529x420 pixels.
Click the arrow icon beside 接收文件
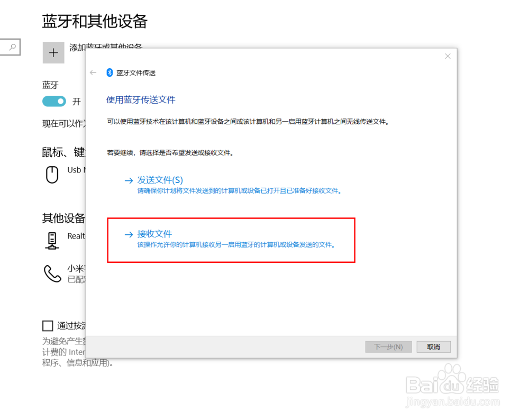[x=129, y=234]
